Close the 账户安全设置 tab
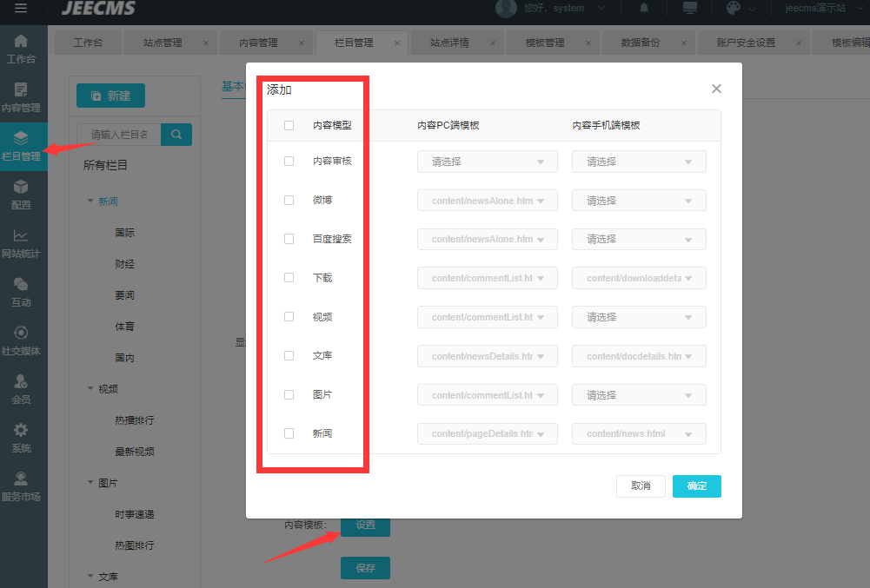The height and width of the screenshot is (588, 870). point(799,43)
